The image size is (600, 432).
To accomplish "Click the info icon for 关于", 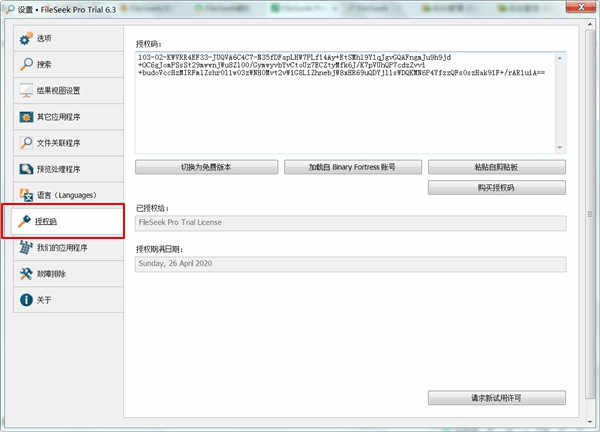I will (26, 300).
